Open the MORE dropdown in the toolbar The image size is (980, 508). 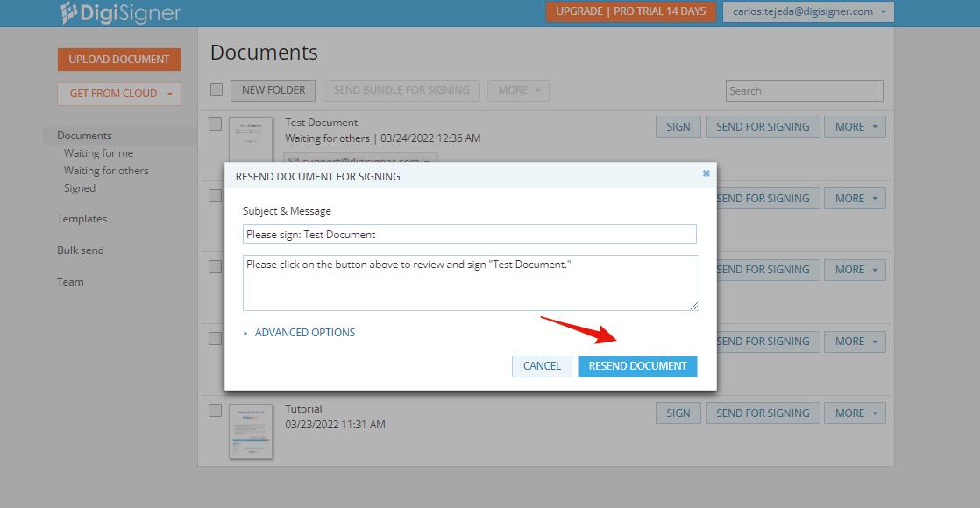coord(518,90)
